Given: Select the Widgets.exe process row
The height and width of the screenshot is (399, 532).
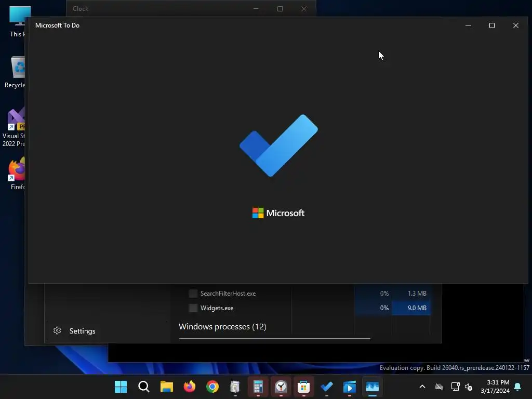Looking at the screenshot, I should pyautogui.click(x=304, y=308).
